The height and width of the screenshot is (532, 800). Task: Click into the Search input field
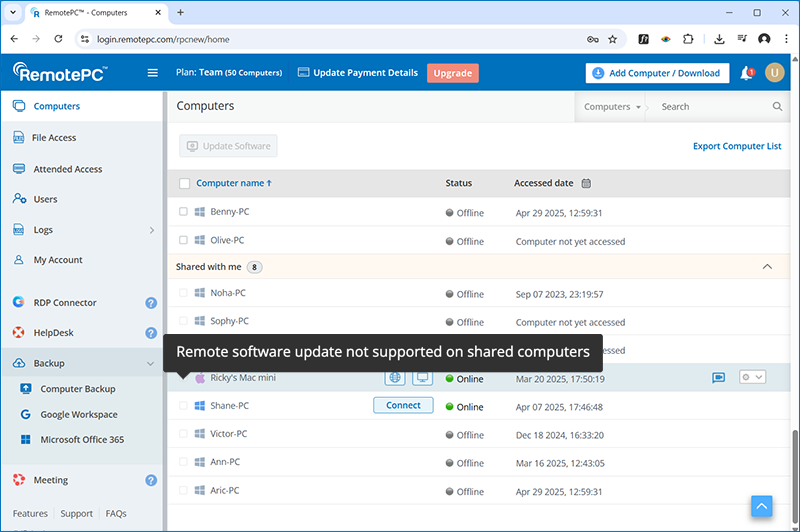(712, 107)
